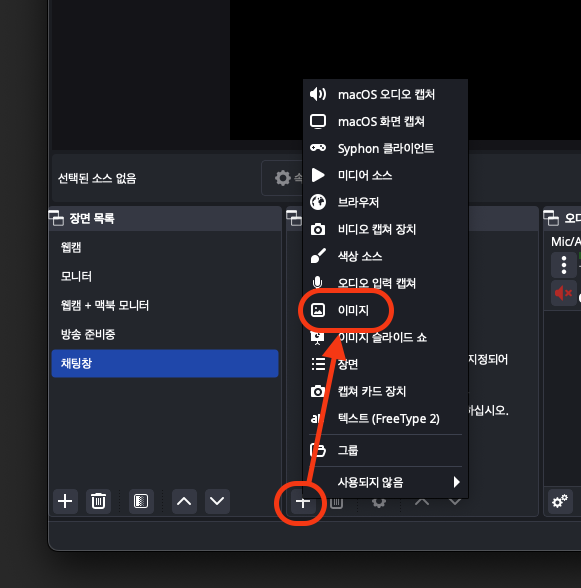
Task: Select the 방송 준비중 scene
Action: click(x=165, y=334)
